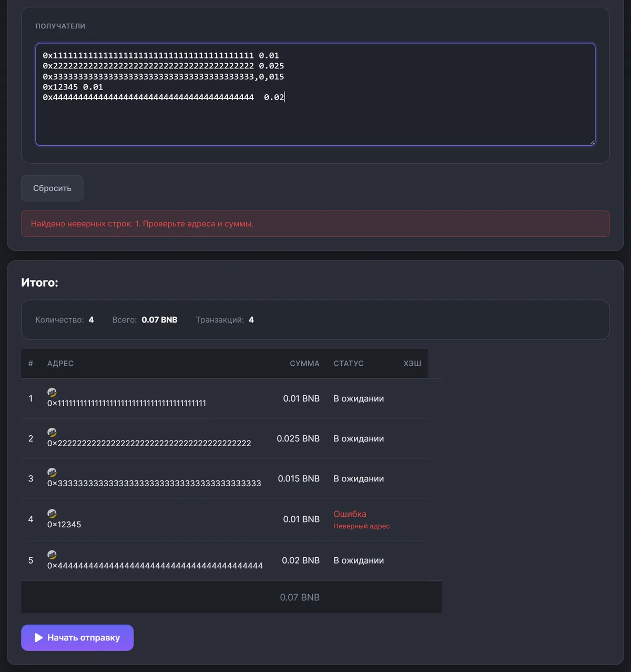Click В ожидании status in row 1
The image size is (631, 672).
click(359, 398)
